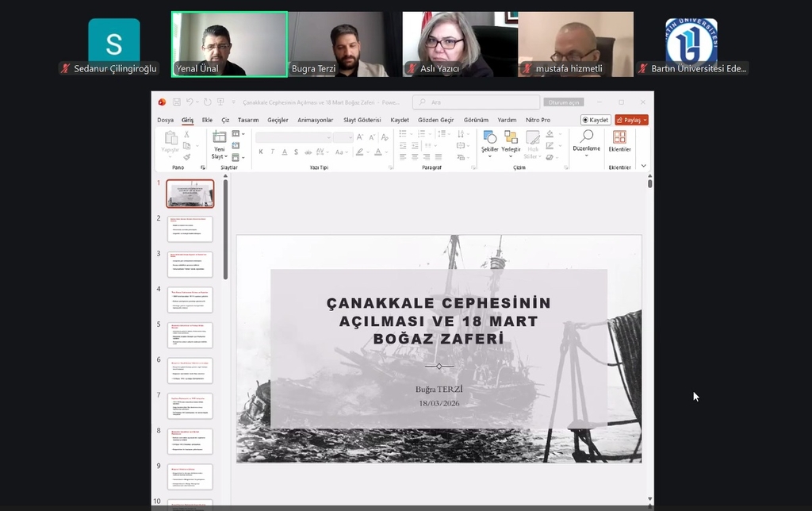
Task: Click the PowerPoint logo icon
Action: point(162,102)
